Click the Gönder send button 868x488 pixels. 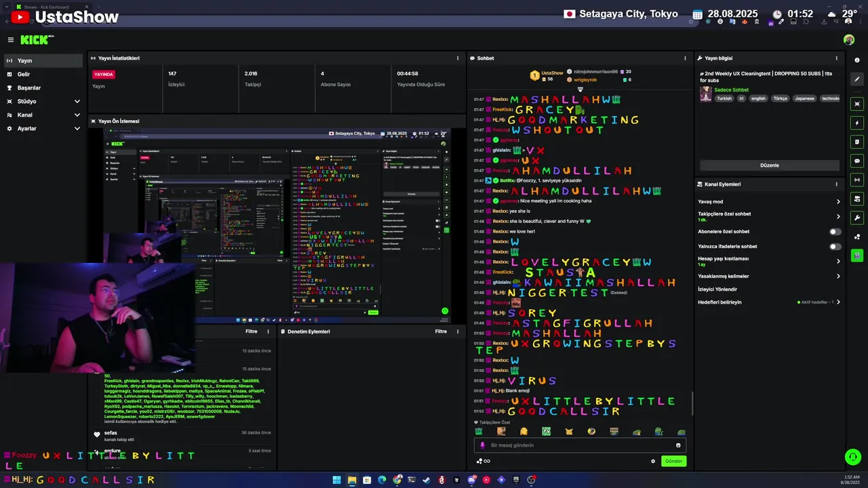(673, 461)
